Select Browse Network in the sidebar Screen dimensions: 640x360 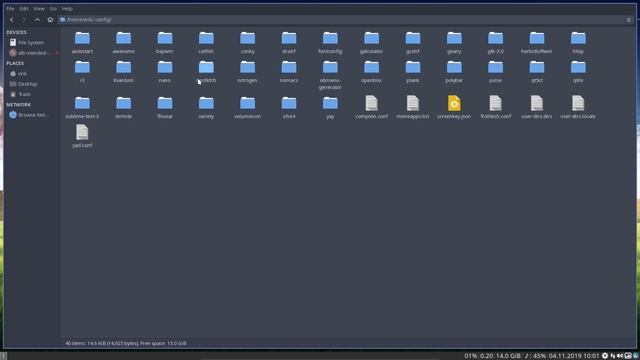(x=29, y=115)
